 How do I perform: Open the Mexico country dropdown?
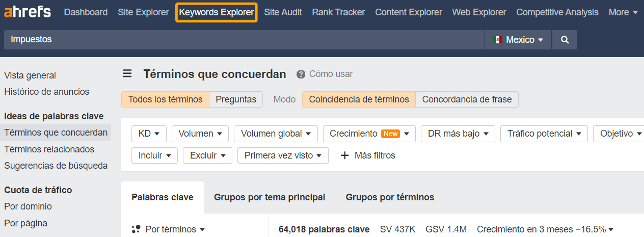518,40
